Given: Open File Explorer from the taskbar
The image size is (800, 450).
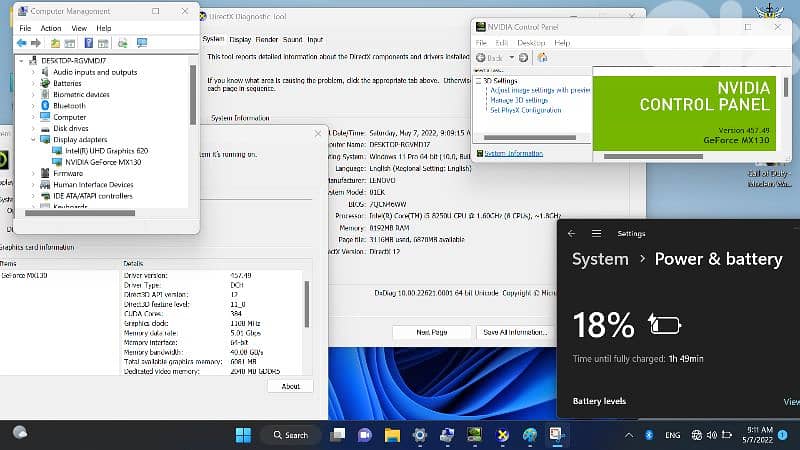Looking at the screenshot, I should [392, 435].
